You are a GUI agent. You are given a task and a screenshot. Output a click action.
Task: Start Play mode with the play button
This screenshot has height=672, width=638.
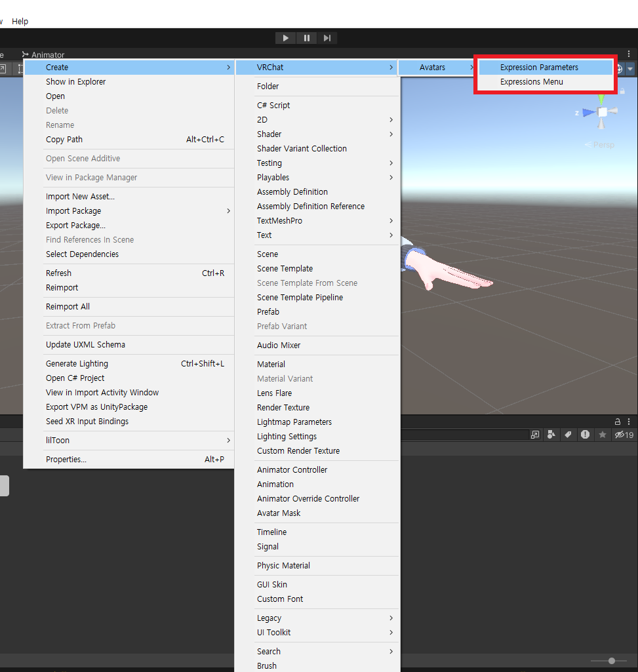coord(285,38)
